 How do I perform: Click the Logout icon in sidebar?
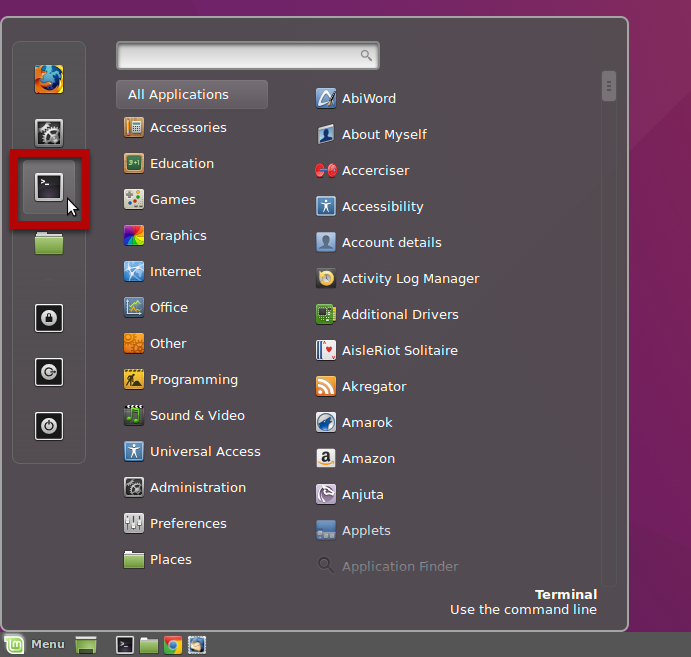click(x=49, y=372)
